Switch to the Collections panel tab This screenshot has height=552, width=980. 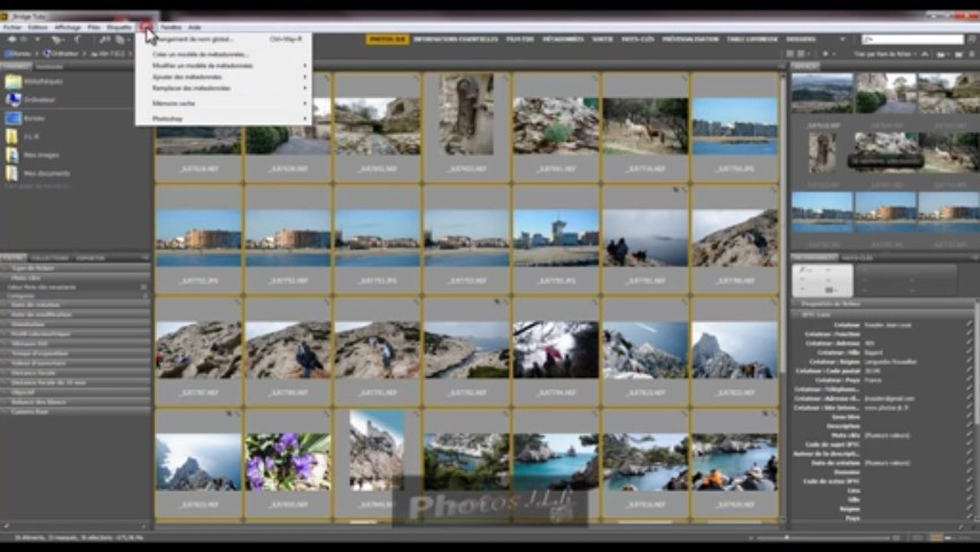(x=49, y=258)
